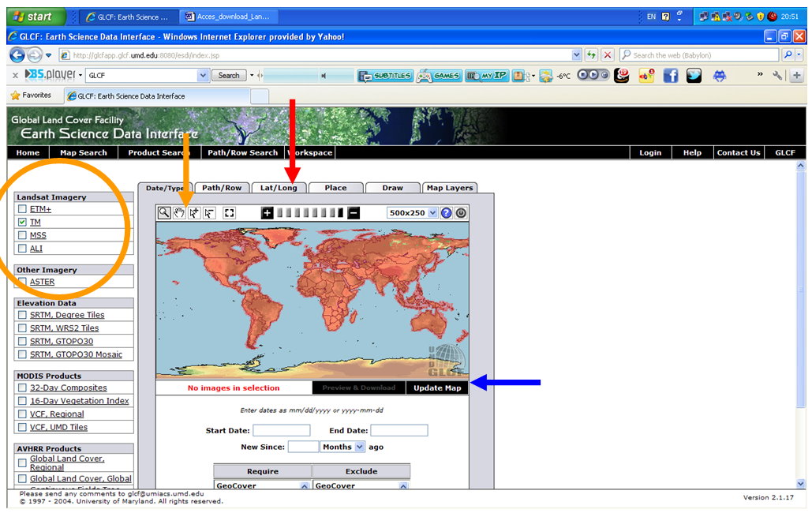
Task: Enable 16-Day Vegetation Index checkbox
Action: tap(22, 401)
